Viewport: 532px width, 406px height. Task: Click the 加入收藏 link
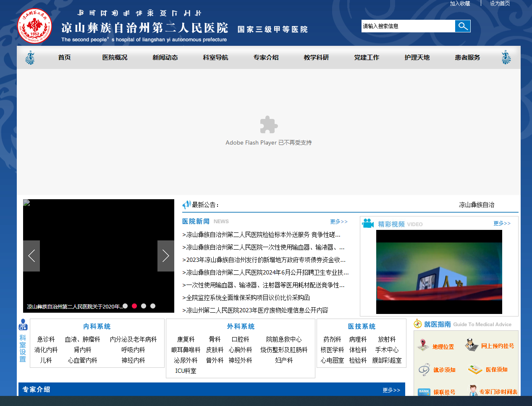click(x=460, y=3)
